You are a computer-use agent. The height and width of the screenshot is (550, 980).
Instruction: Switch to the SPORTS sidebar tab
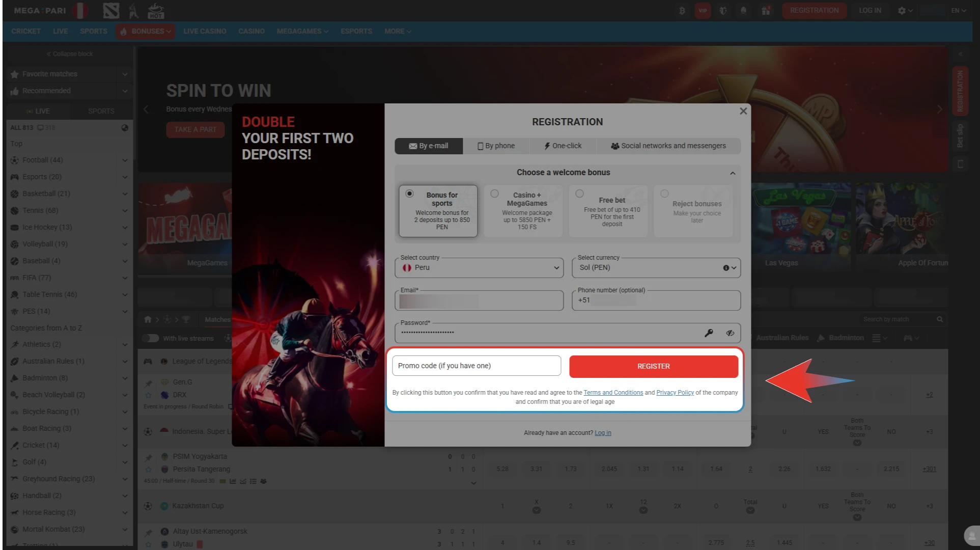coord(101,111)
